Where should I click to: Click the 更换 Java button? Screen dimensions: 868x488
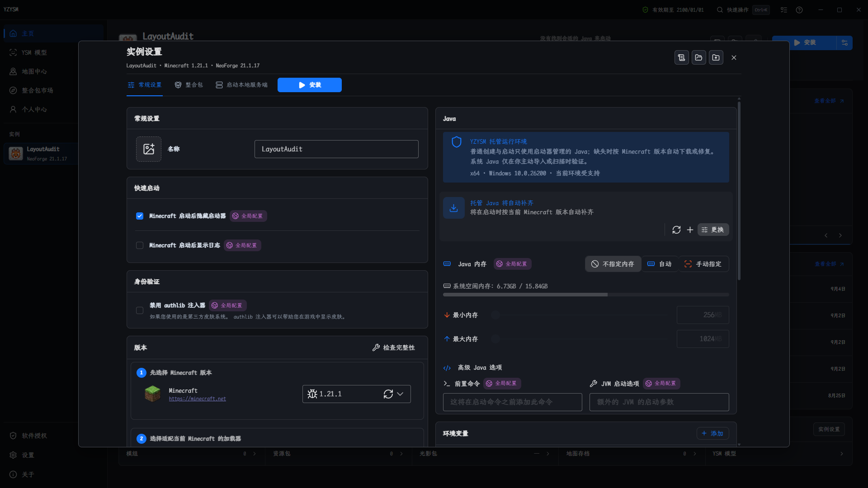tap(713, 230)
